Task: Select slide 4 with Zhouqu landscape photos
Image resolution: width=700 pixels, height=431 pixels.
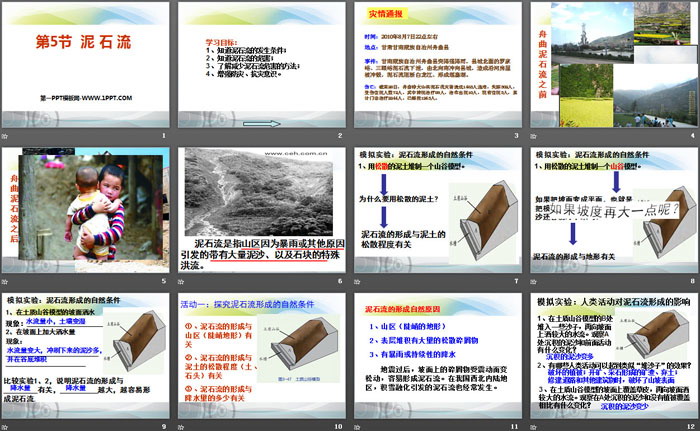Action: tap(611, 65)
